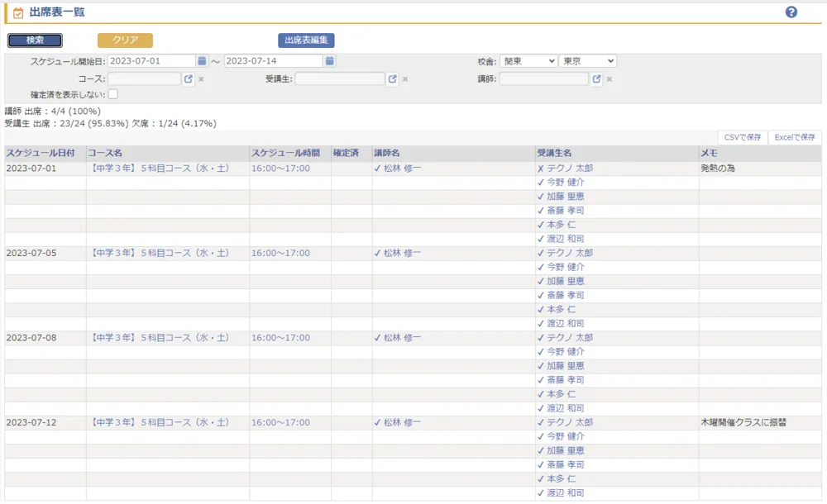
Task: Open course lookup popup icon
Action: click(189, 79)
